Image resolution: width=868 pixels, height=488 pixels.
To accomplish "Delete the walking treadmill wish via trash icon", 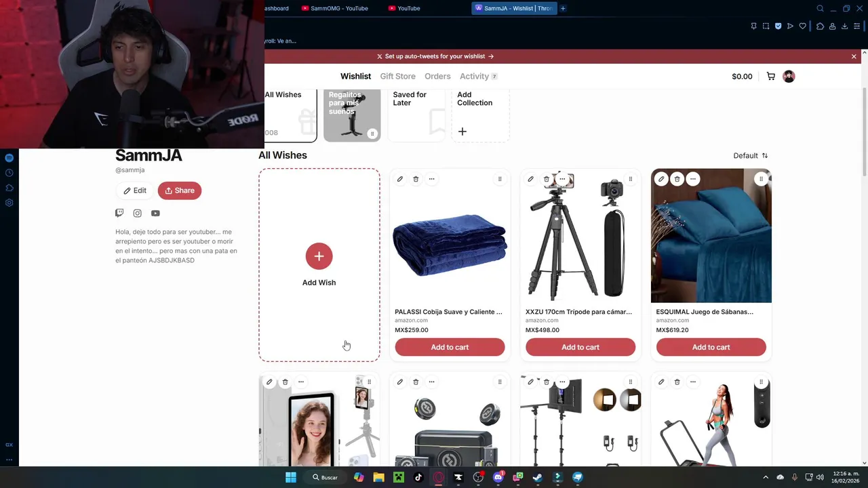I will [677, 382].
